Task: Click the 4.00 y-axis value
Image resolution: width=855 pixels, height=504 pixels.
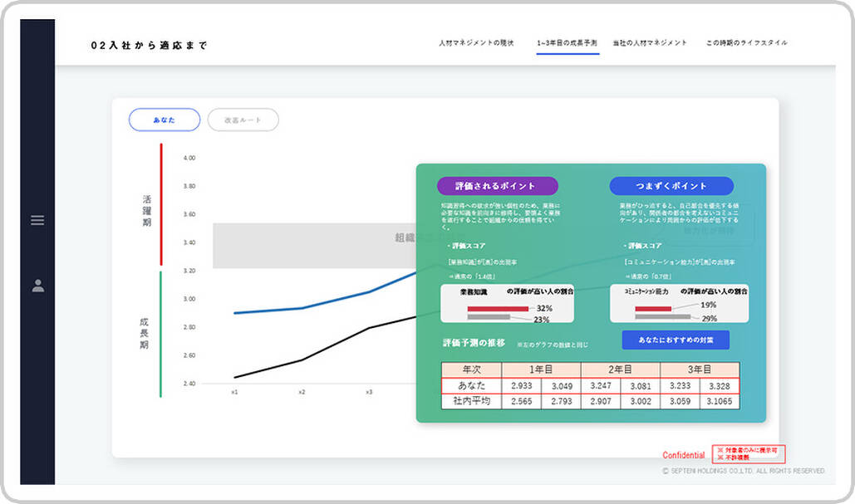Action: click(189, 158)
